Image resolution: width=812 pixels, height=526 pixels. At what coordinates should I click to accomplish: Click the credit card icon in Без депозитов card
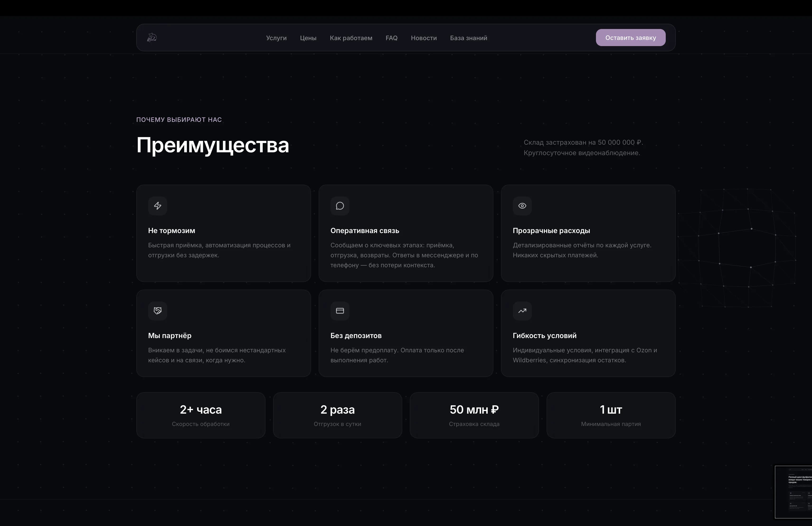click(340, 311)
